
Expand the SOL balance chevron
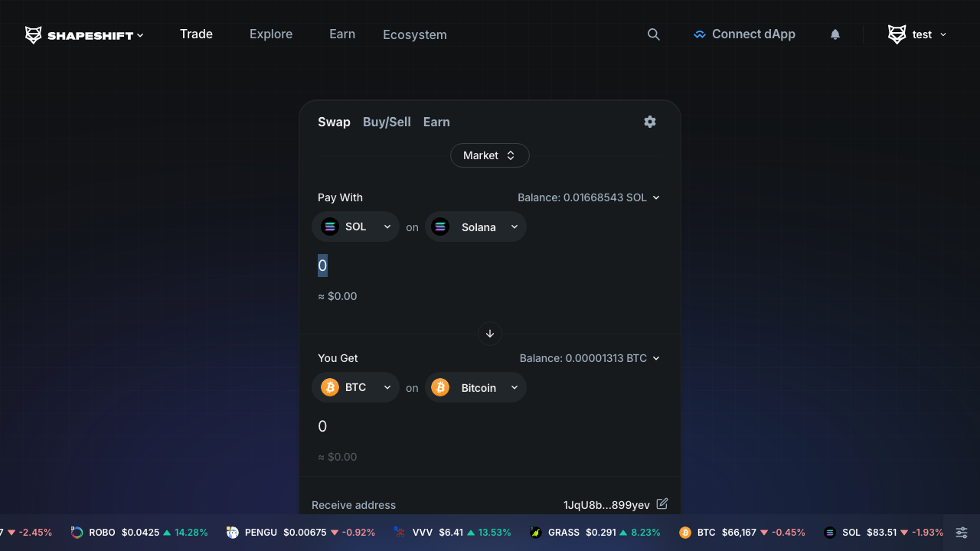pyautogui.click(x=656, y=197)
